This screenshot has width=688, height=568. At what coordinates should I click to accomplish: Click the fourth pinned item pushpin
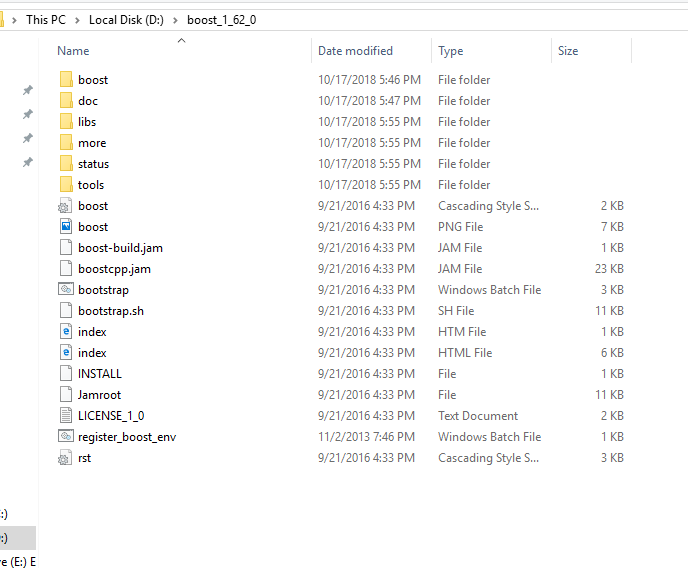[x=28, y=163]
